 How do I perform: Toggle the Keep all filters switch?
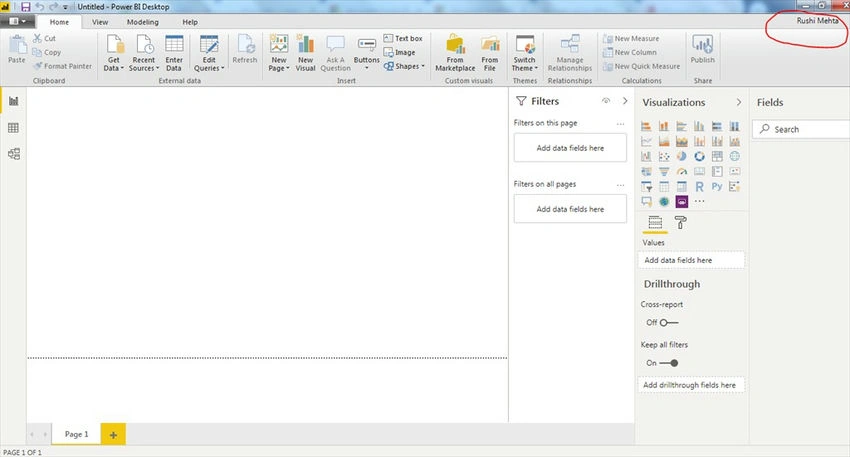[669, 363]
